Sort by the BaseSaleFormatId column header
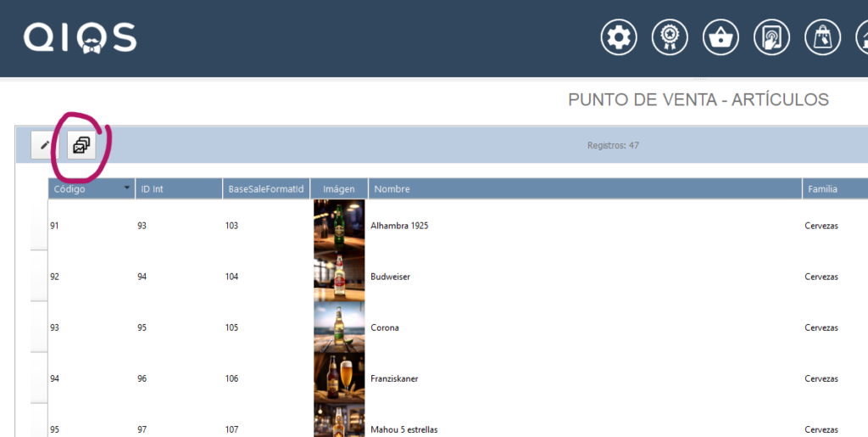Screen dimensions: 868x437 pos(266,189)
